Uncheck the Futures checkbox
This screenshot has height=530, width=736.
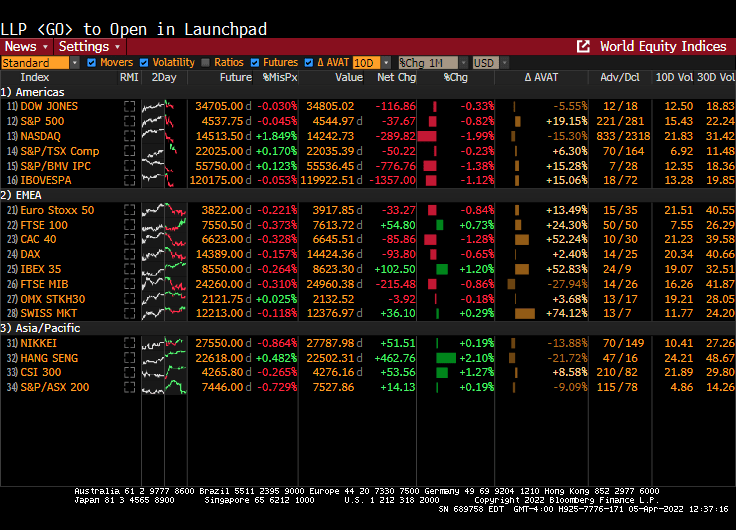click(x=255, y=63)
